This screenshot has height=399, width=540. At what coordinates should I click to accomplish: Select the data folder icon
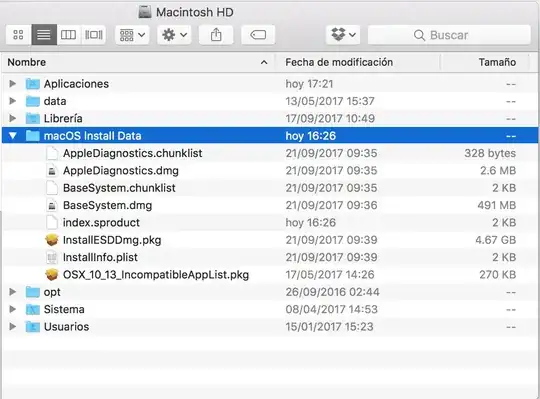(33, 101)
